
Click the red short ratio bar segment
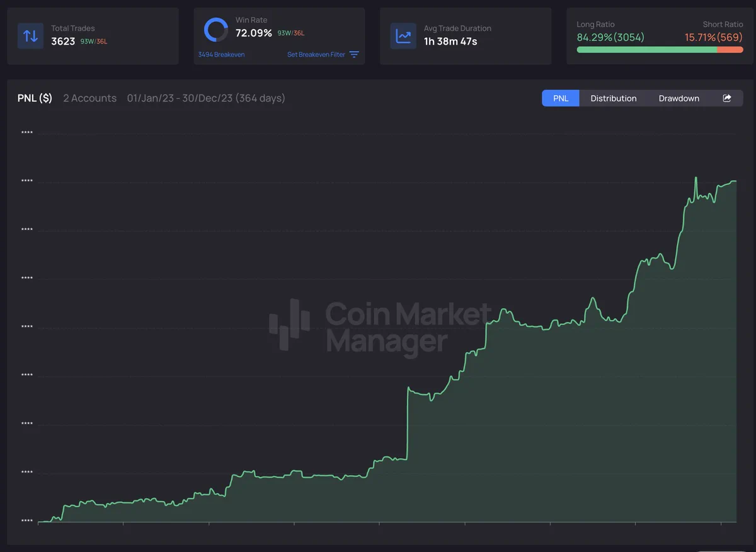point(730,49)
